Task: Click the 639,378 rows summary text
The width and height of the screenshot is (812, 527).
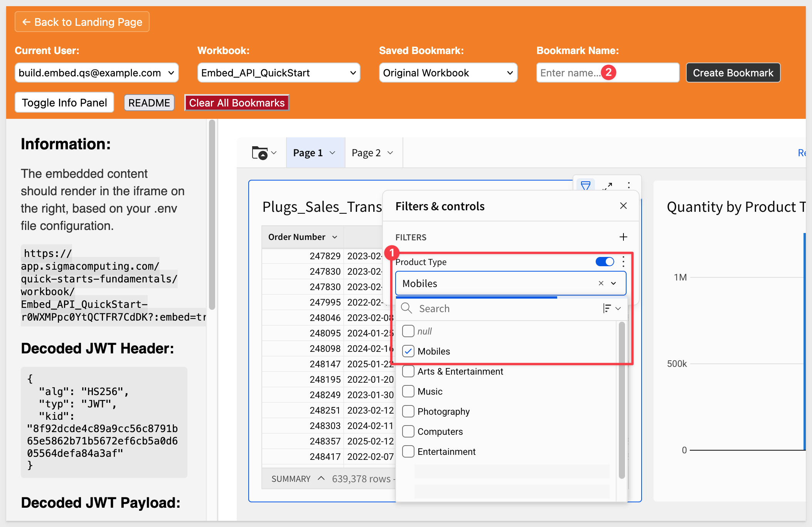Action: [x=361, y=478]
